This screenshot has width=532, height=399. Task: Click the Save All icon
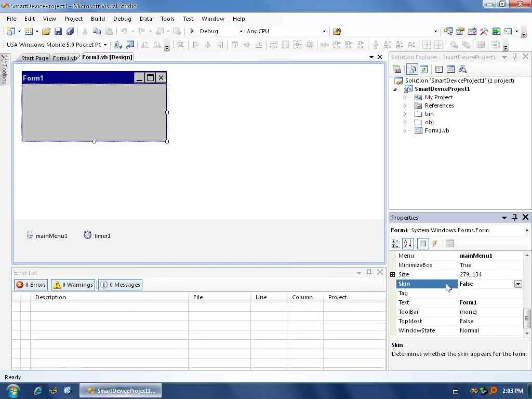(70, 31)
